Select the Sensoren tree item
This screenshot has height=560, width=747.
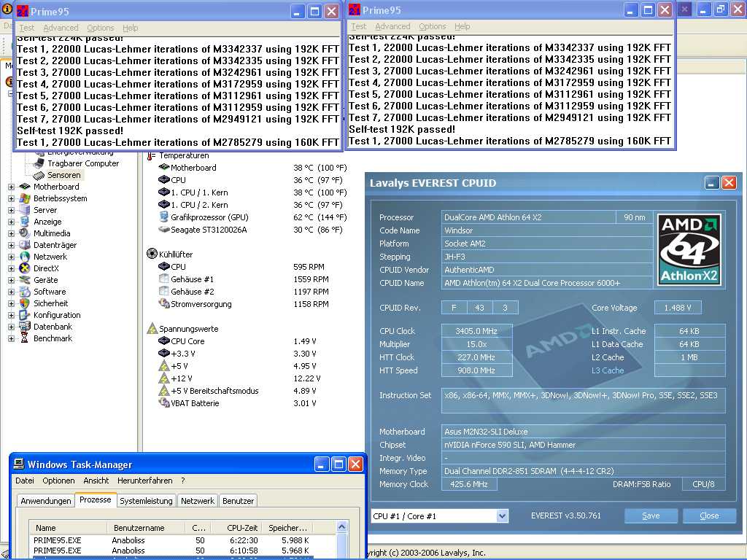[x=64, y=175]
